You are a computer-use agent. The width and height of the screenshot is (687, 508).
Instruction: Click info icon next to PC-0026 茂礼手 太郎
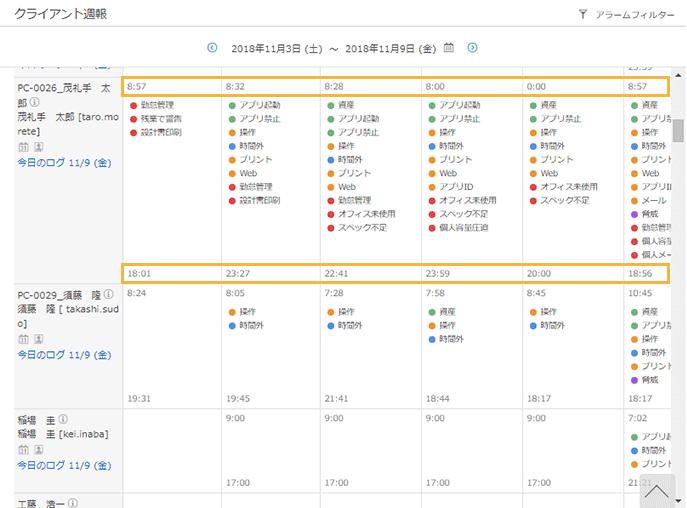click(35, 102)
